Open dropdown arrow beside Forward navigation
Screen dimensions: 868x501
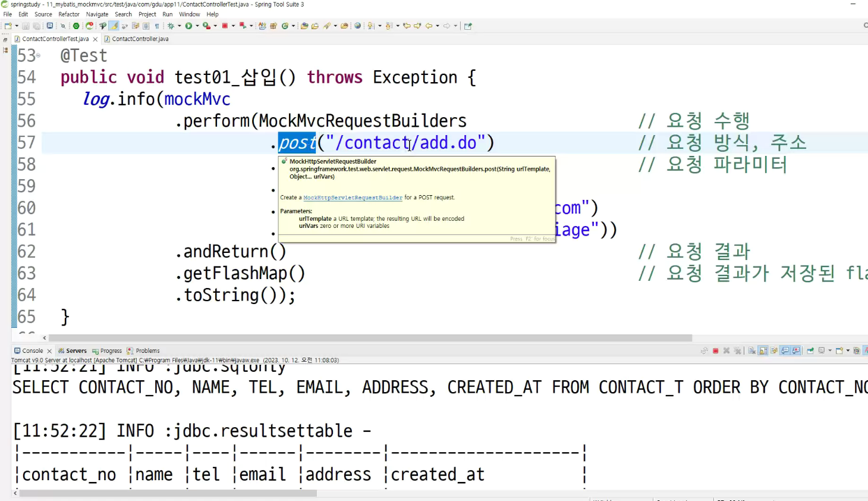[455, 26]
